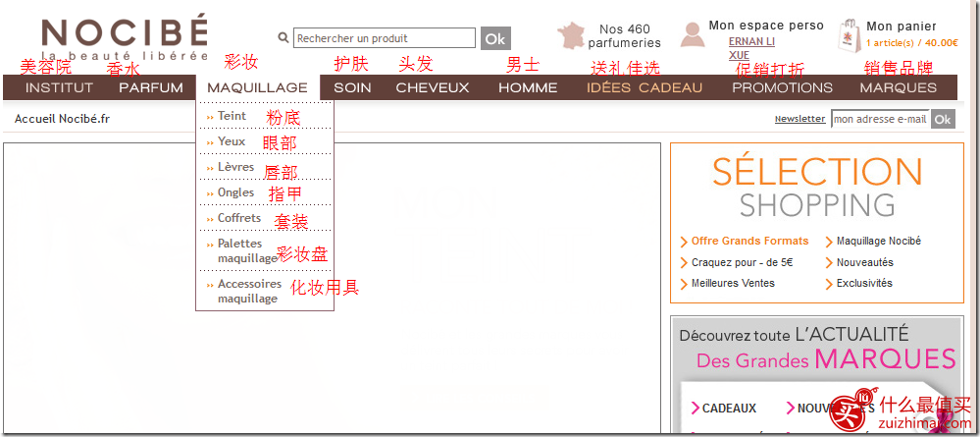Viewport: 980px width, 437px height.
Task: Open the PROMOTIONS menu
Action: 783,87
